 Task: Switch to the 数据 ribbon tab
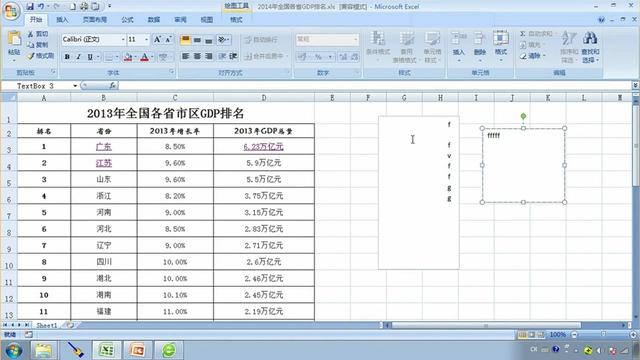point(154,20)
